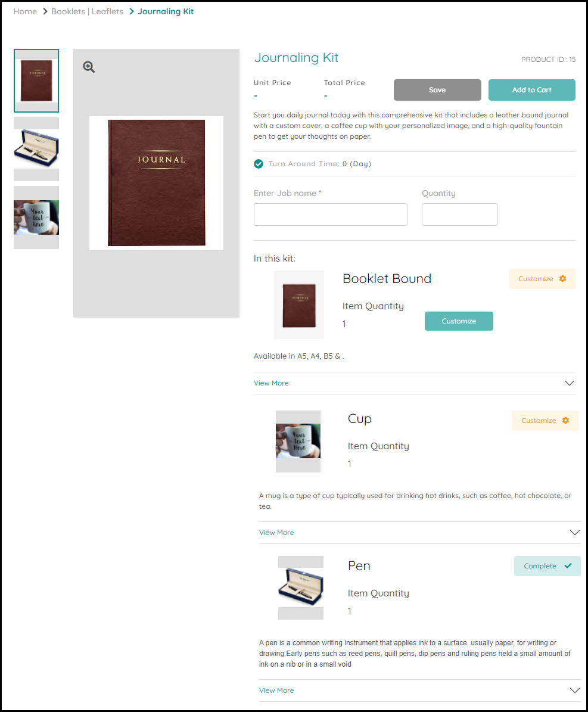Click gear icon on Cup Customize badge

click(565, 421)
